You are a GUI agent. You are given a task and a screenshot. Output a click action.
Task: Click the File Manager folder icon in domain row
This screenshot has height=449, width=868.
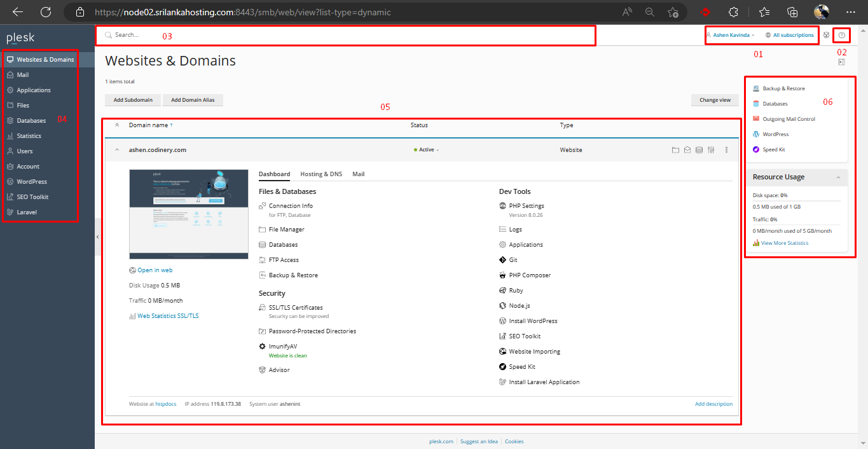tap(675, 150)
